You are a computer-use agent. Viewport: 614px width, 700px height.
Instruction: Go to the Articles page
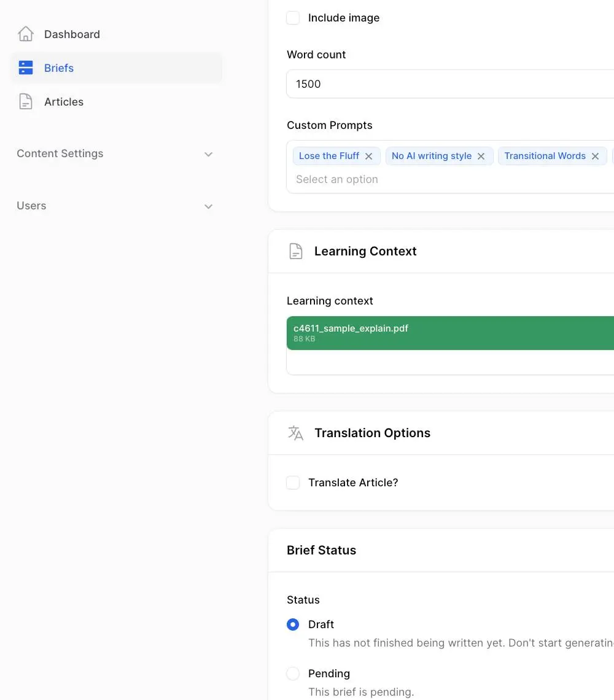pos(64,102)
